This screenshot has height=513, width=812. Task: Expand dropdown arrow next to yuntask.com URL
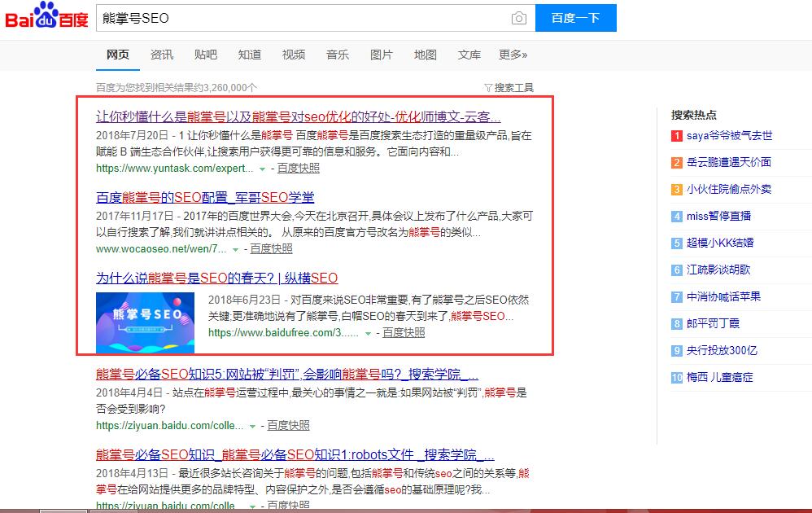262,169
